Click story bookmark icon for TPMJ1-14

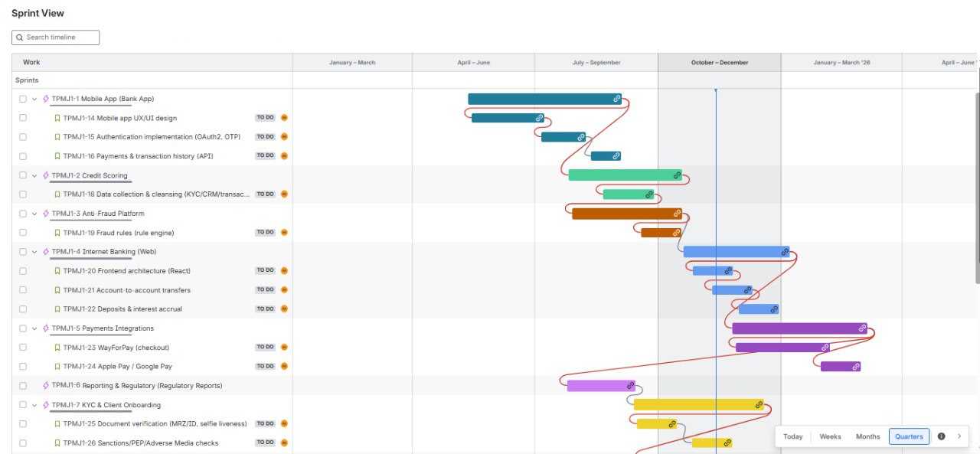coord(57,118)
